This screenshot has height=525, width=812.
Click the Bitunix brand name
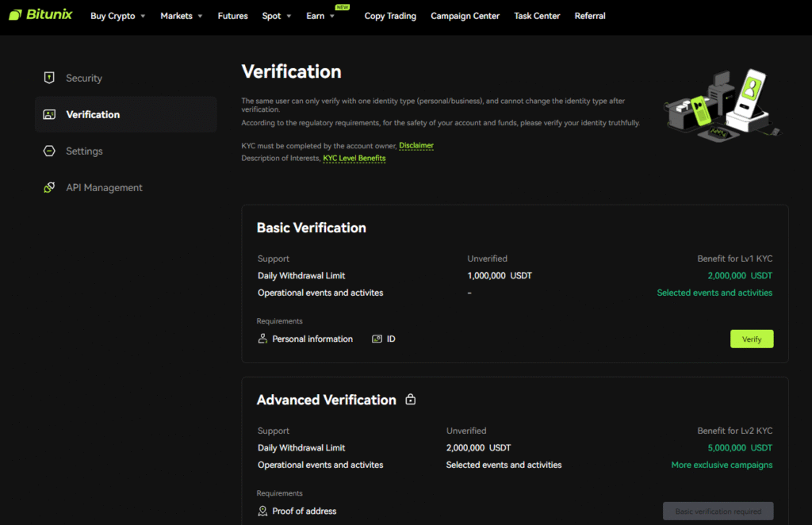pos(49,14)
